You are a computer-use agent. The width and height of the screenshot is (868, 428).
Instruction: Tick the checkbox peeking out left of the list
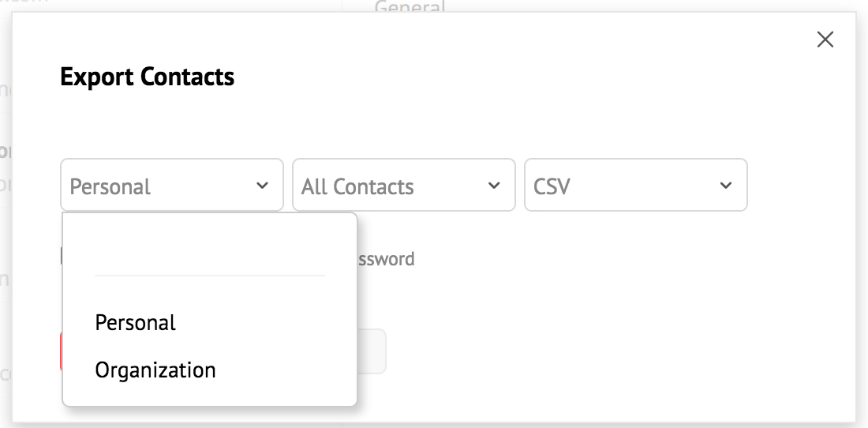click(x=62, y=256)
